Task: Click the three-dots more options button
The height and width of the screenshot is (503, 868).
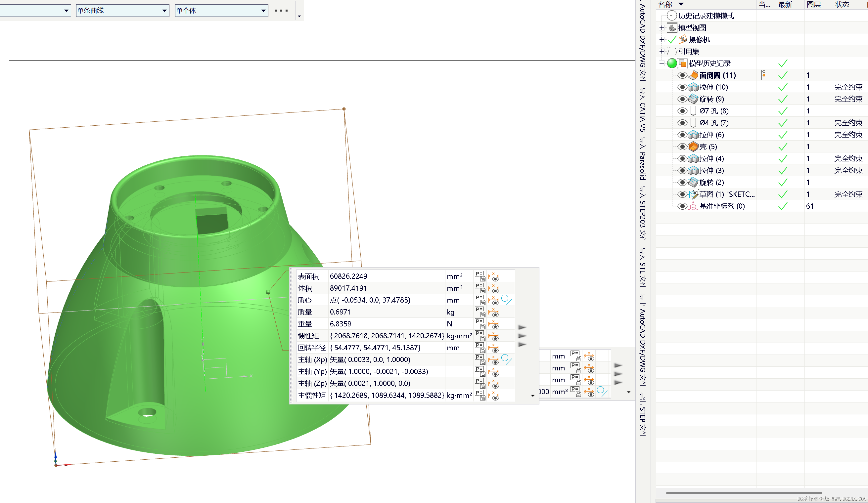Action: pos(281,11)
